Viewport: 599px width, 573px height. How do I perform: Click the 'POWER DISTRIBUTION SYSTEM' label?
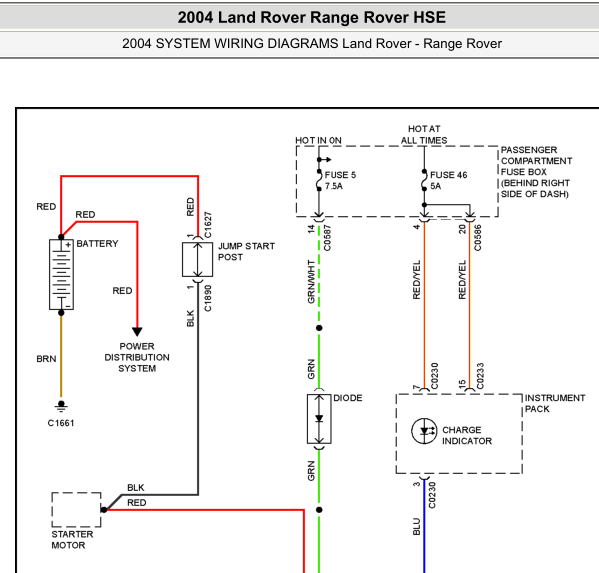(137, 357)
